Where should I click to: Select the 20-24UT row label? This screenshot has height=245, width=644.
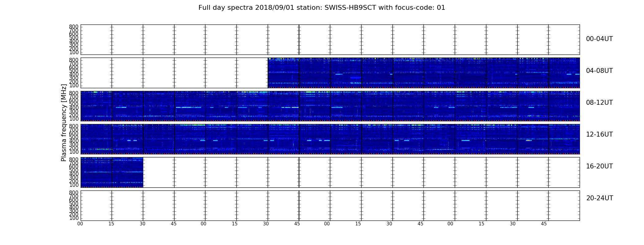pyautogui.click(x=599, y=198)
